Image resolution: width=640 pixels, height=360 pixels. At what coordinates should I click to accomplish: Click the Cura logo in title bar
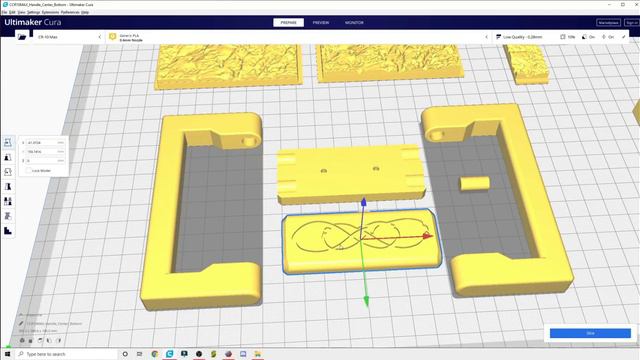point(5,4)
